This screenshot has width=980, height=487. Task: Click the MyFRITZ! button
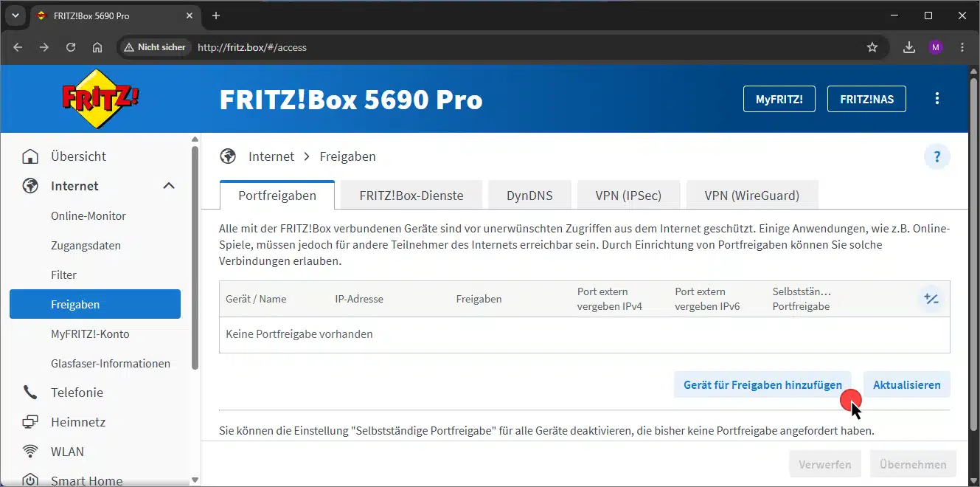tap(779, 99)
